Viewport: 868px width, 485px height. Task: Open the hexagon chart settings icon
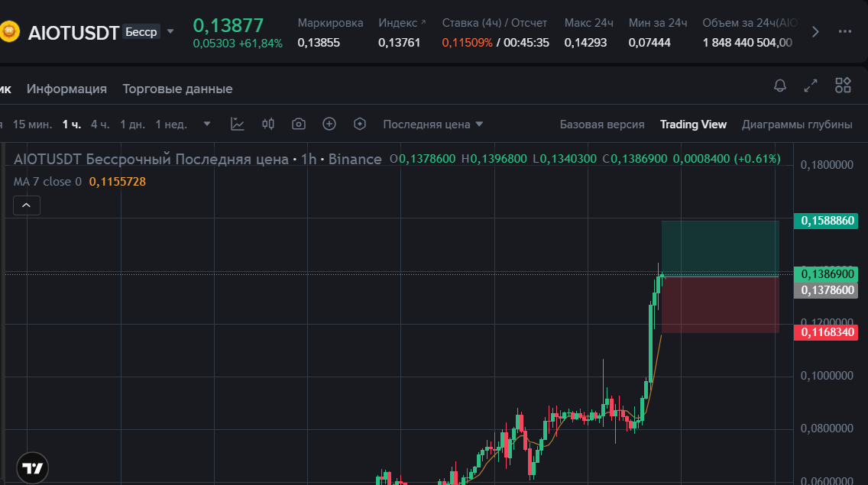pyautogui.click(x=360, y=124)
